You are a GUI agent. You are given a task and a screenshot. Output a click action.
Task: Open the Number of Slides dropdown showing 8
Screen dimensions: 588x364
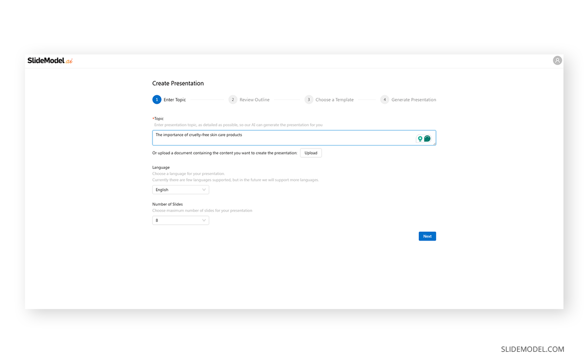(181, 220)
